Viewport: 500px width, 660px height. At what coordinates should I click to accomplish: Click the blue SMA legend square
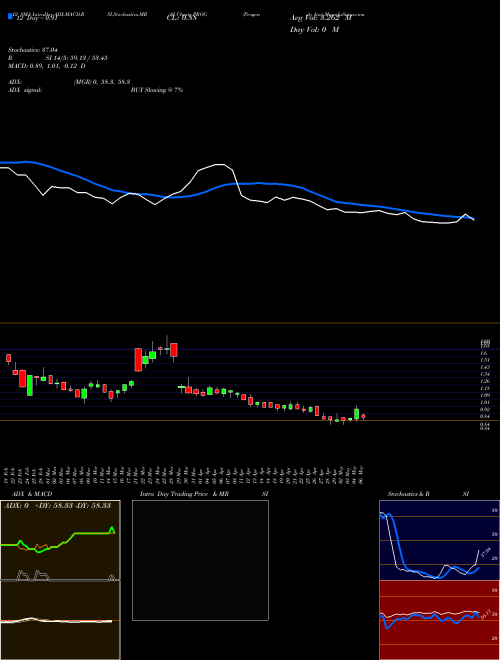(10, 16)
